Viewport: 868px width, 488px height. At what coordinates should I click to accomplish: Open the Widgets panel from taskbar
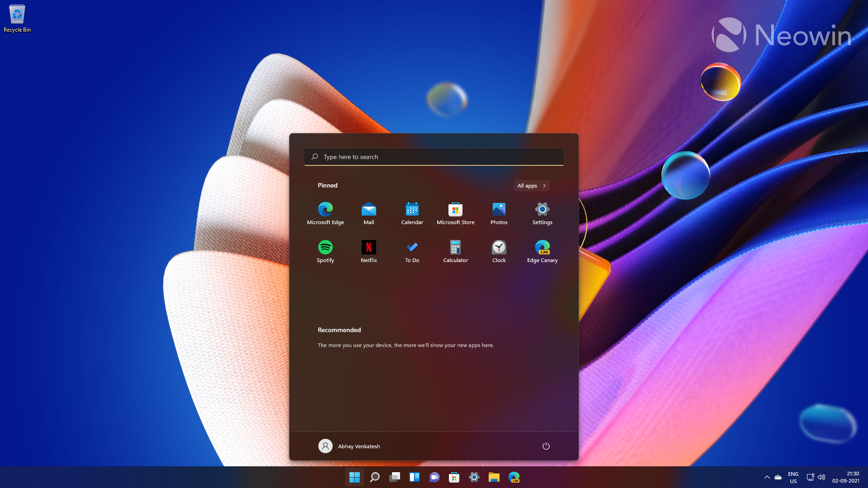pyautogui.click(x=415, y=477)
